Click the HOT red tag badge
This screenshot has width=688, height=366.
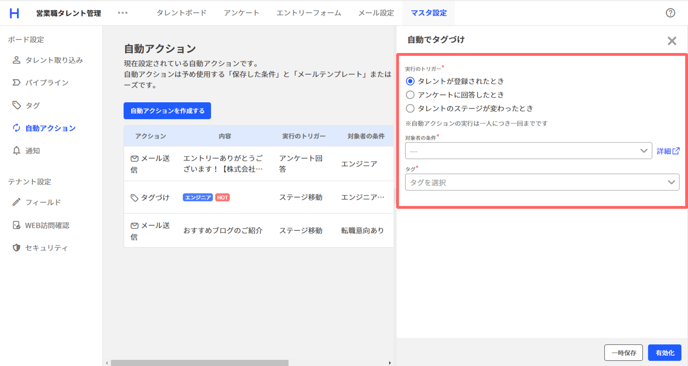coord(222,197)
